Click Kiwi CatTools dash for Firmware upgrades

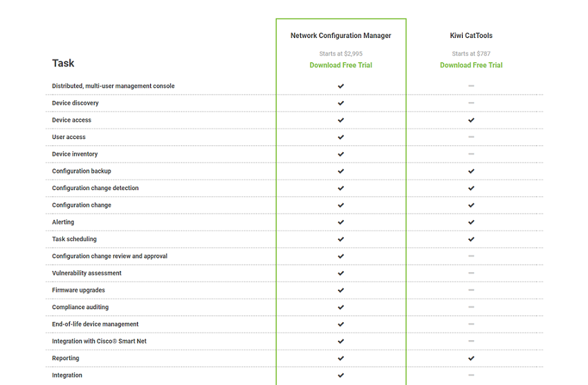click(x=471, y=290)
